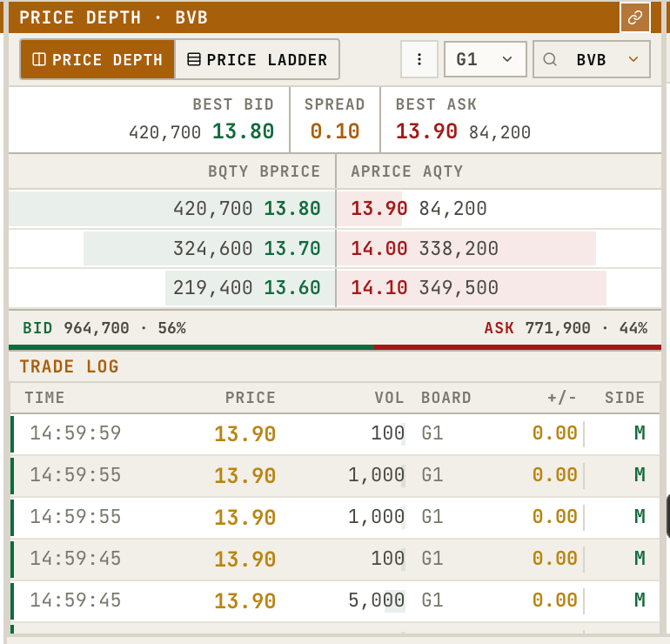The width and height of the screenshot is (670, 644).
Task: Click the search magnifier icon beside BVB
Action: [550, 59]
